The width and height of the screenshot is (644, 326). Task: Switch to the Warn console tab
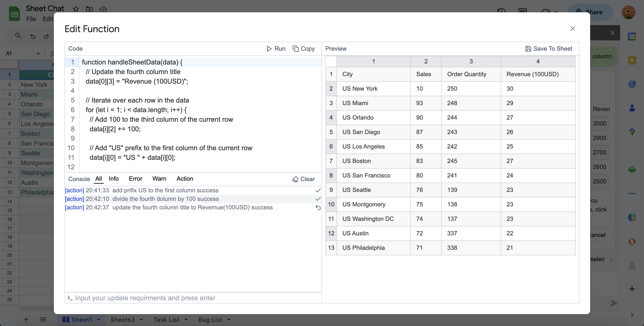[x=159, y=179]
